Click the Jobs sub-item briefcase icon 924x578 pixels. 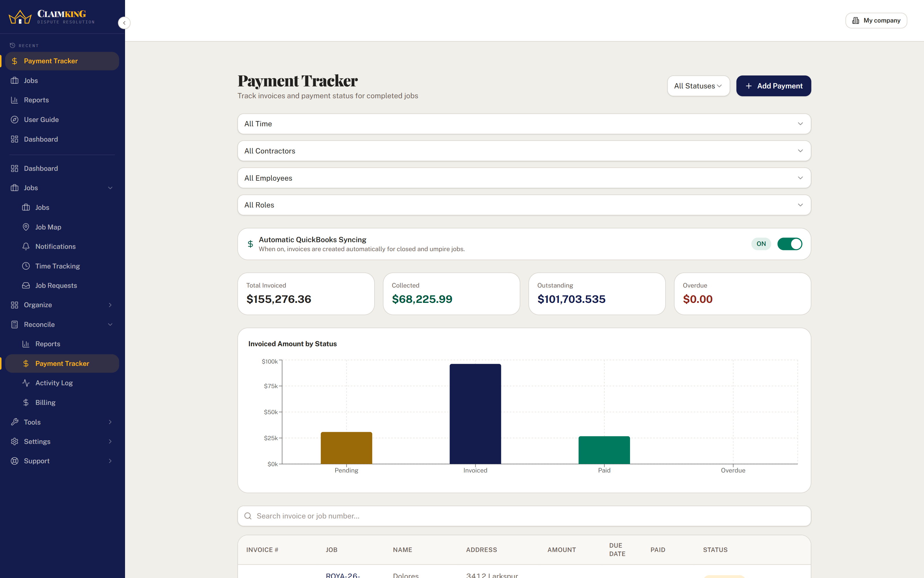pyautogui.click(x=26, y=208)
